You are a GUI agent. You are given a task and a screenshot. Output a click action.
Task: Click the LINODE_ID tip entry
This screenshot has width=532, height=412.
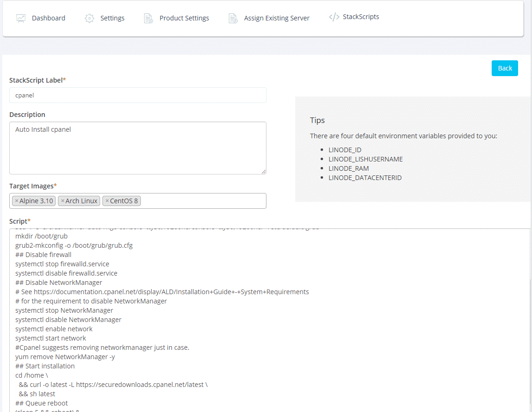pyautogui.click(x=345, y=150)
